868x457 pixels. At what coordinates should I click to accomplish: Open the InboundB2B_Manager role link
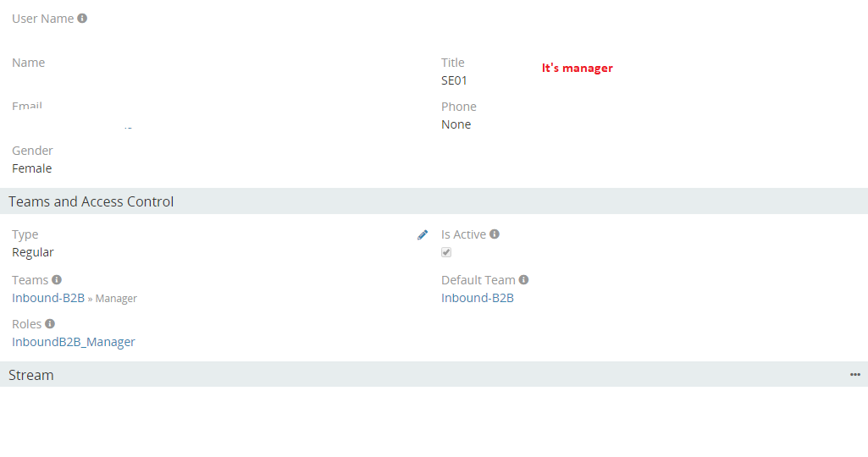[x=74, y=342]
